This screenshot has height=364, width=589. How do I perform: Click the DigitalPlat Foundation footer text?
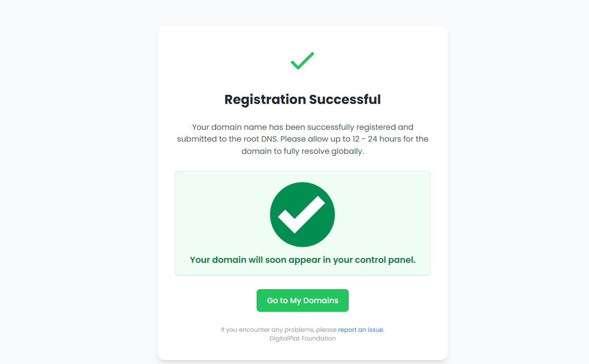pos(302,338)
